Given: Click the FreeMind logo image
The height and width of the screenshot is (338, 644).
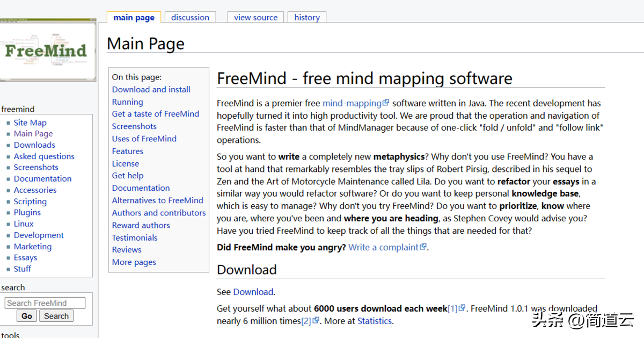Looking at the screenshot, I should tap(47, 51).
